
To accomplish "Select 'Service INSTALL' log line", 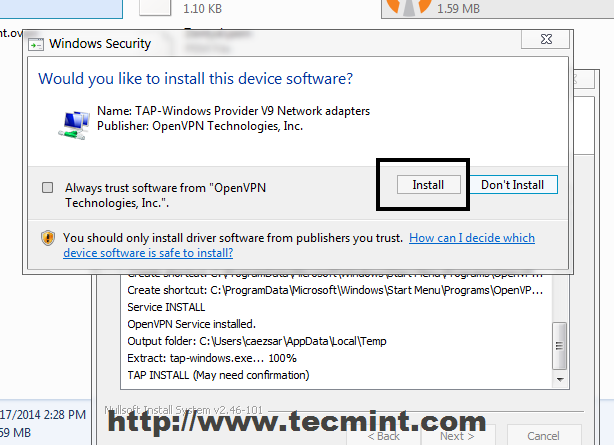I will pyautogui.click(x=166, y=307).
